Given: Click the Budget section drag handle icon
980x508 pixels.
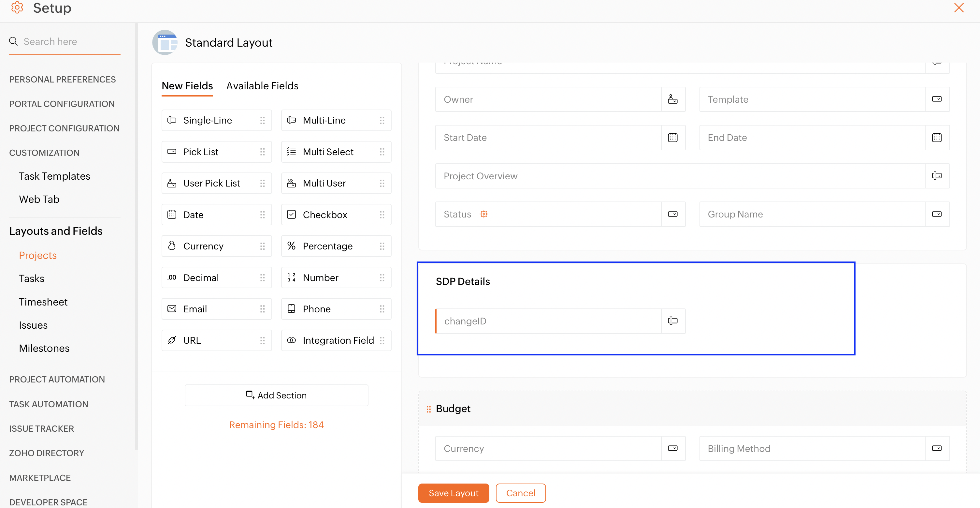Looking at the screenshot, I should click(x=428, y=409).
